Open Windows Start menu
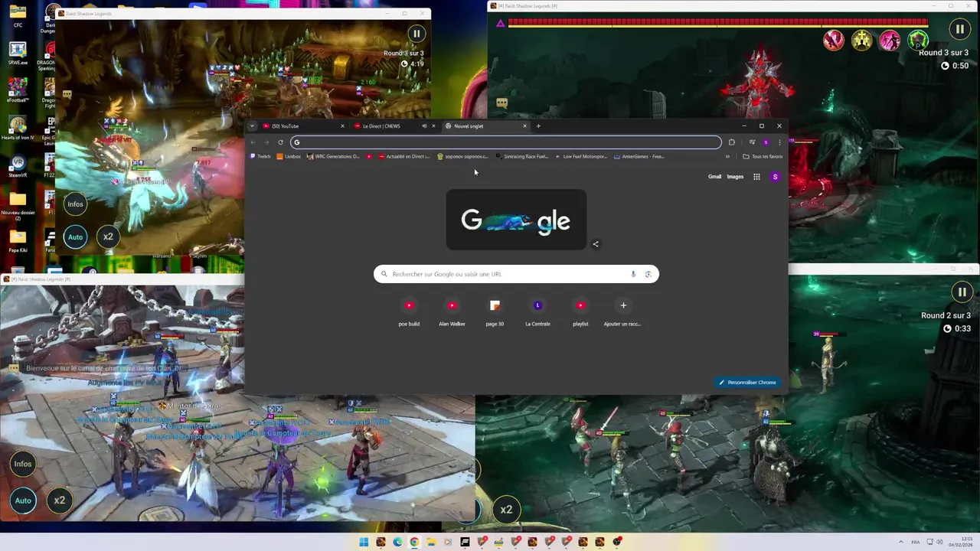 pyautogui.click(x=364, y=543)
